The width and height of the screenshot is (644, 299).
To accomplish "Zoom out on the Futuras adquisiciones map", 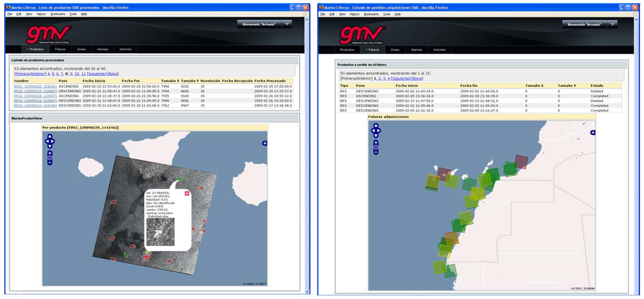I will coord(376,153).
